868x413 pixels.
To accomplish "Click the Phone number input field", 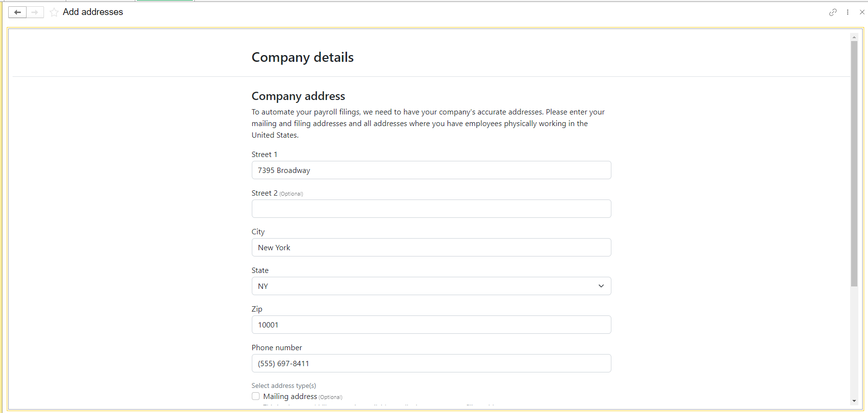I will (x=431, y=363).
